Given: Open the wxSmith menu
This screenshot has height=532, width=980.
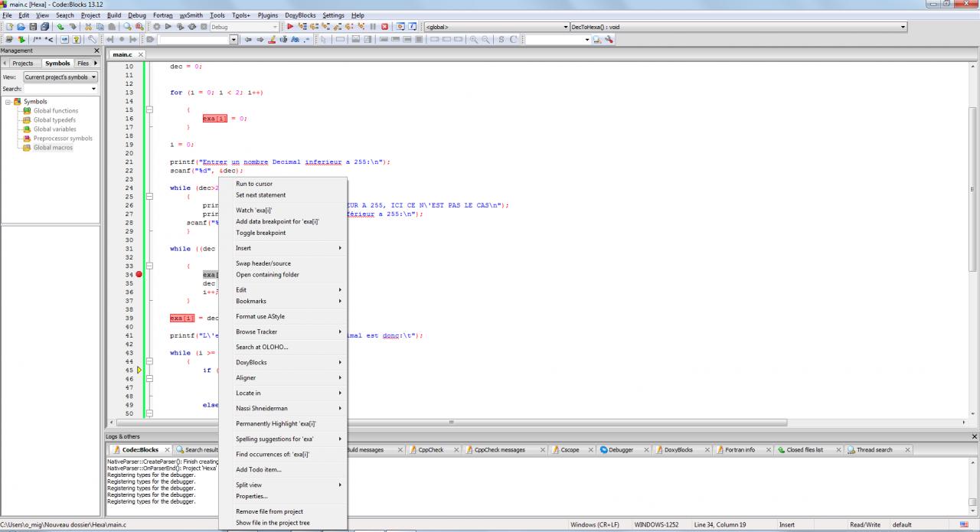Looking at the screenshot, I should click(x=191, y=15).
